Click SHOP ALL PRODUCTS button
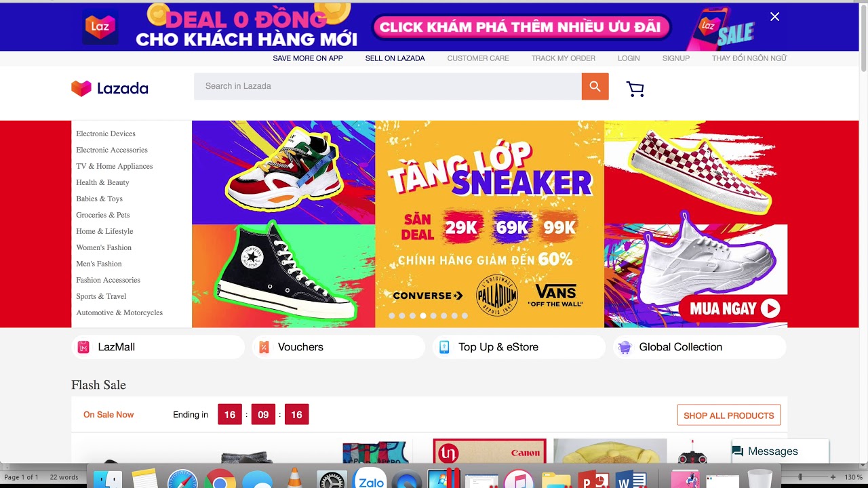868x488 pixels. pos(728,415)
